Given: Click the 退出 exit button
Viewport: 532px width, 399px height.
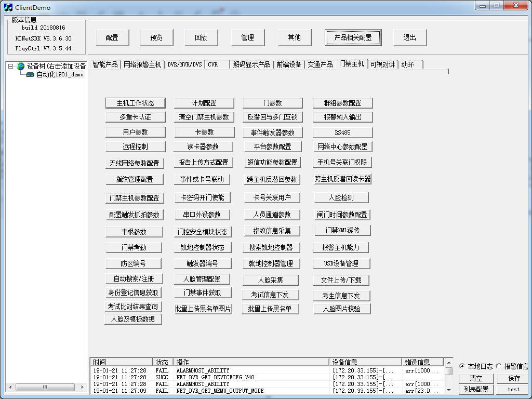Looking at the screenshot, I should [410, 37].
